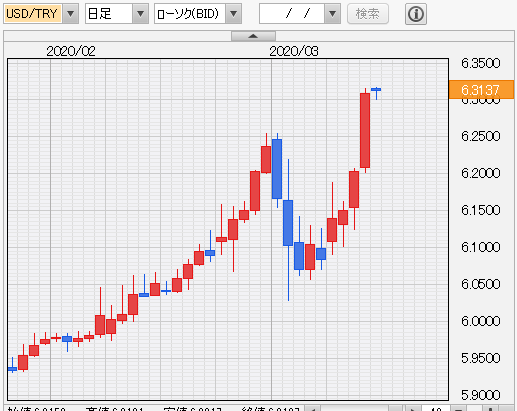Click the orange 6.3137 current price tag
The width and height of the screenshot is (517, 411).
[x=481, y=90]
